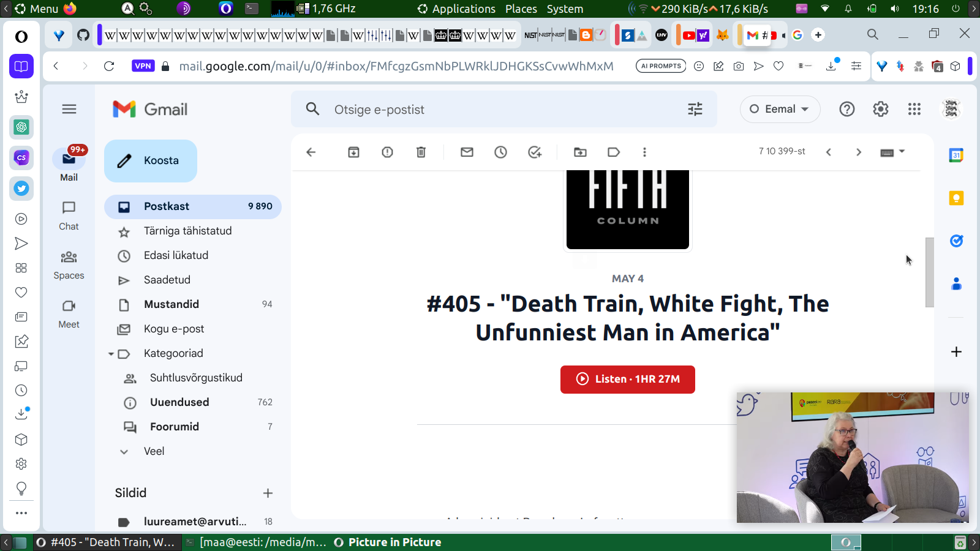This screenshot has height=551, width=980.
Task: Open the Edasi lükatud snoozed folder
Action: point(193,255)
